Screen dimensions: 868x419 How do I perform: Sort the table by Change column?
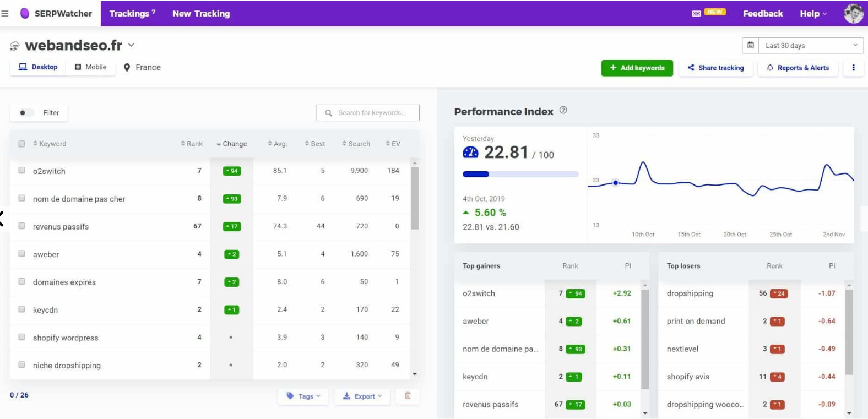click(x=232, y=144)
